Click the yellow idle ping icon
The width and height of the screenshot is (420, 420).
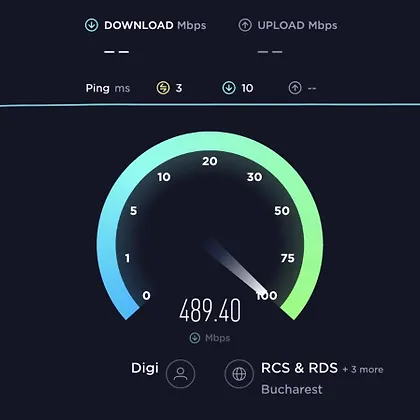tap(163, 88)
